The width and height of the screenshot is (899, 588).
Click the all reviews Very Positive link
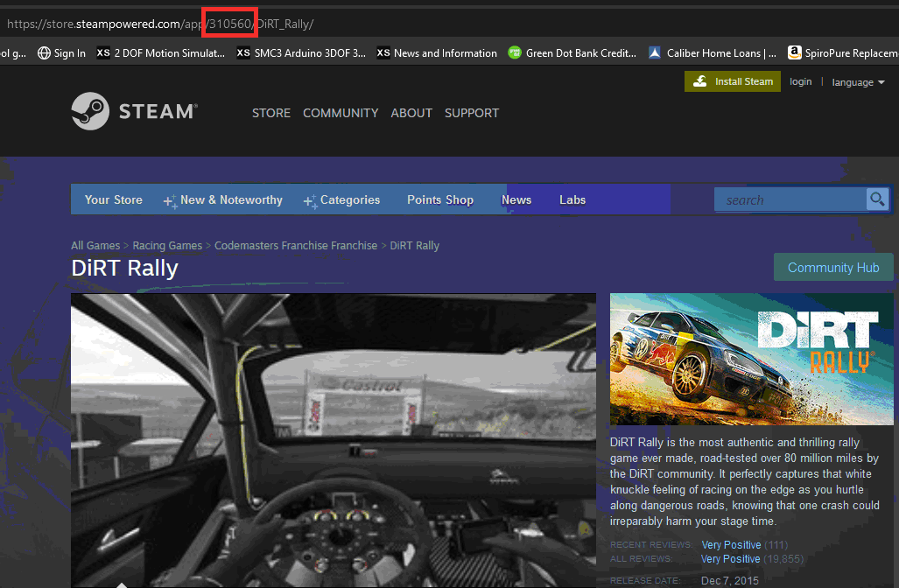point(730,559)
